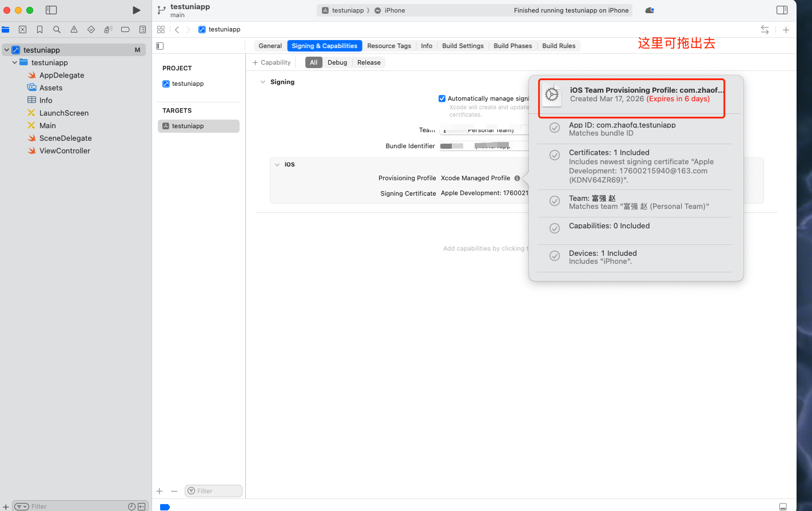Open the Breakpoint navigator
The height and width of the screenshot is (511, 812).
(x=125, y=29)
